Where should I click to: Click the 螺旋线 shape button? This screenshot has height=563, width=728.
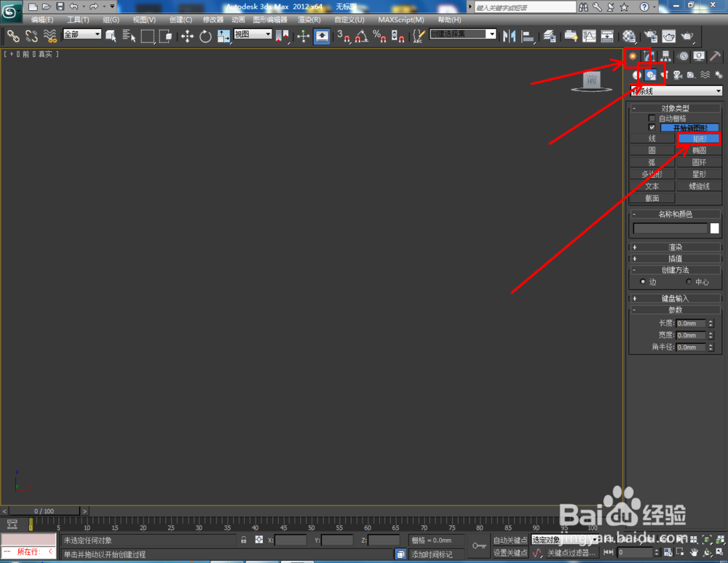[x=699, y=186]
